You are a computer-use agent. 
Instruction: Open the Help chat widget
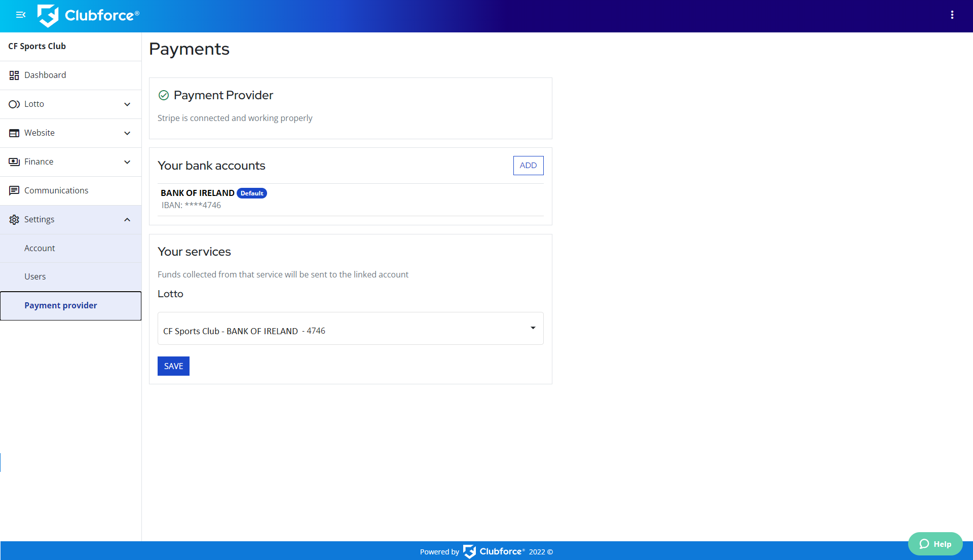(x=935, y=544)
